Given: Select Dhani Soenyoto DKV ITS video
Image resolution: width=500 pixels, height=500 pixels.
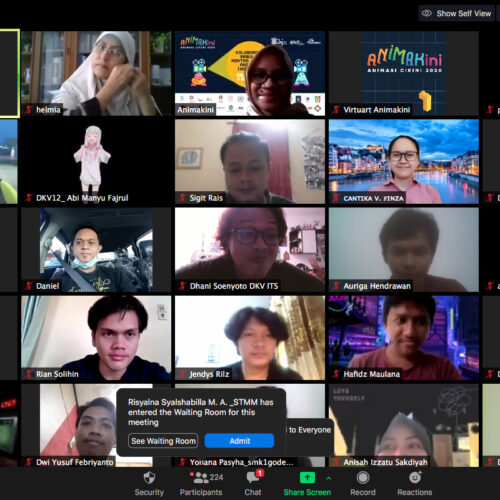Looking at the screenshot, I should 250,250.
